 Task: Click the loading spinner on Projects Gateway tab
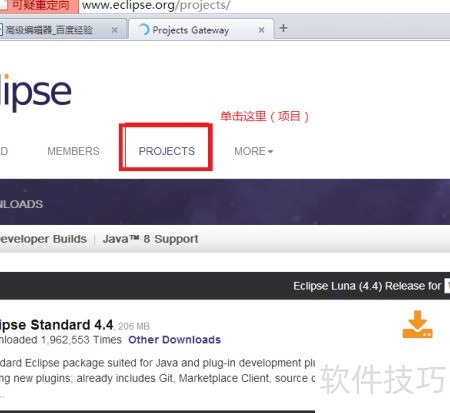(x=144, y=30)
